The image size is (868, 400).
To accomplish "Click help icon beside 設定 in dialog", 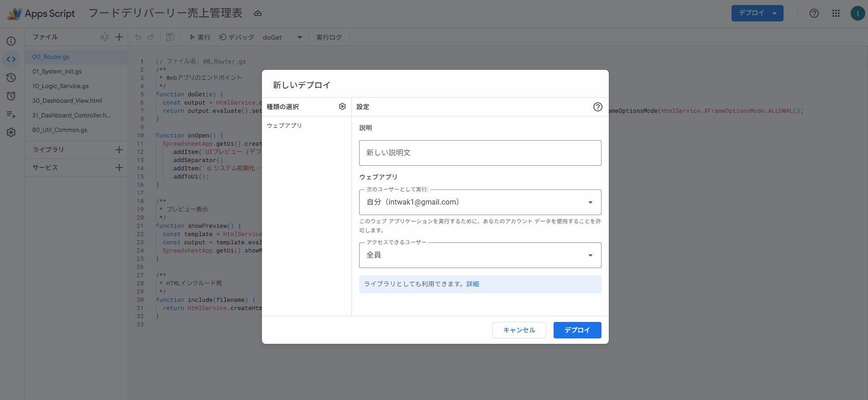I will [x=598, y=107].
